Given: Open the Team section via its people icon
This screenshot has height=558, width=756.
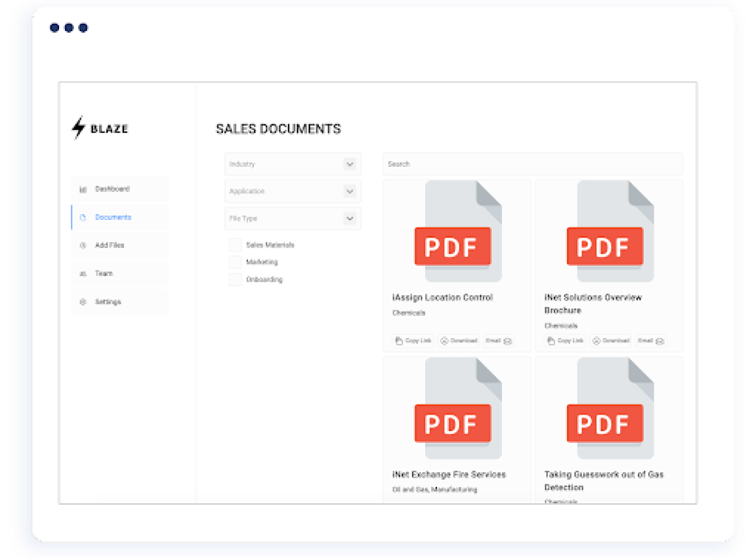Looking at the screenshot, I should 82,273.
